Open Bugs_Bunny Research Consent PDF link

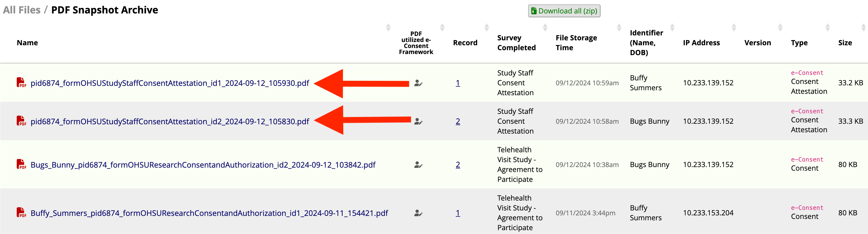[x=203, y=165]
